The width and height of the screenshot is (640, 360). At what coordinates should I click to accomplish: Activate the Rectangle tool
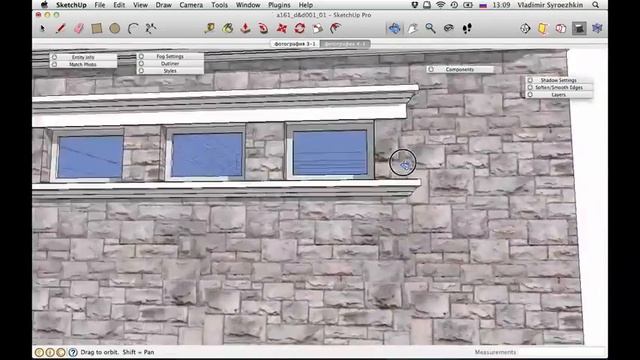[x=97, y=28]
